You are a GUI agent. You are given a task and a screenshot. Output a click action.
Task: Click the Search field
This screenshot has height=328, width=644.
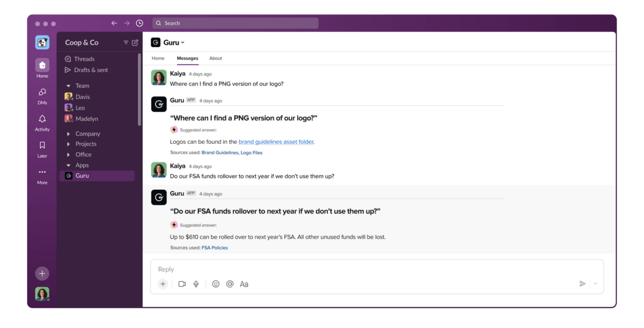(x=236, y=23)
